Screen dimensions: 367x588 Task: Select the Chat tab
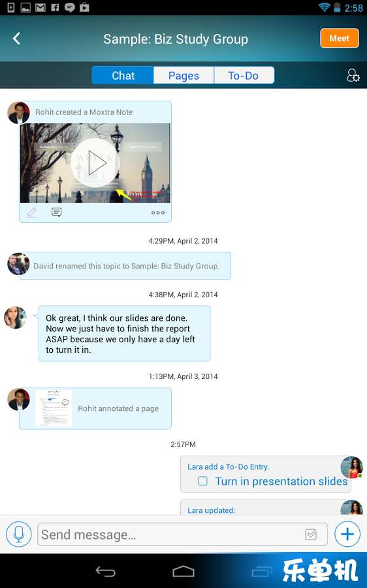[123, 75]
